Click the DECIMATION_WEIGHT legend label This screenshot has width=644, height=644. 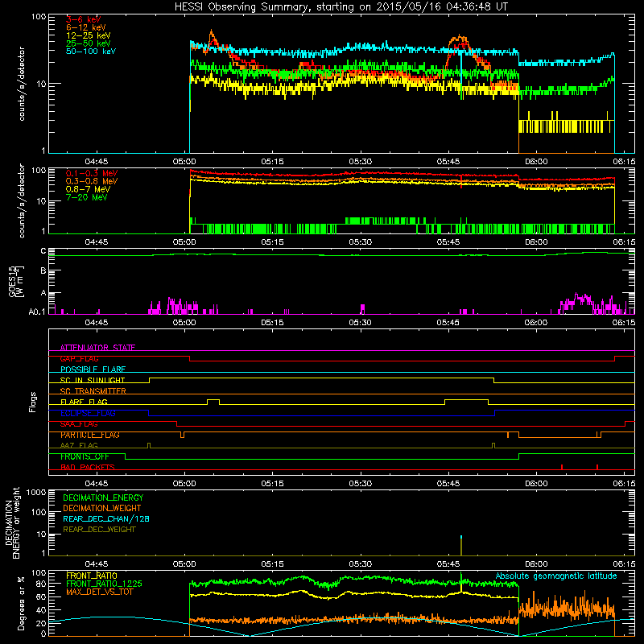[x=102, y=508]
